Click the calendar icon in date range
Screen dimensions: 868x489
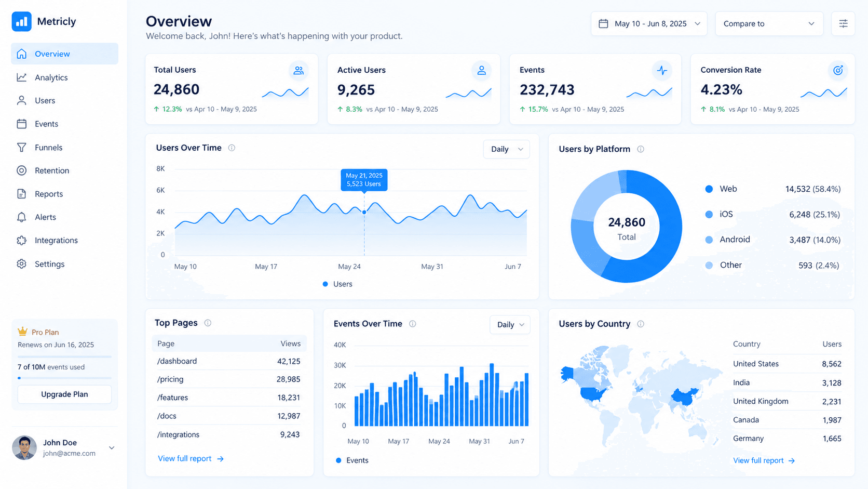pyautogui.click(x=603, y=23)
